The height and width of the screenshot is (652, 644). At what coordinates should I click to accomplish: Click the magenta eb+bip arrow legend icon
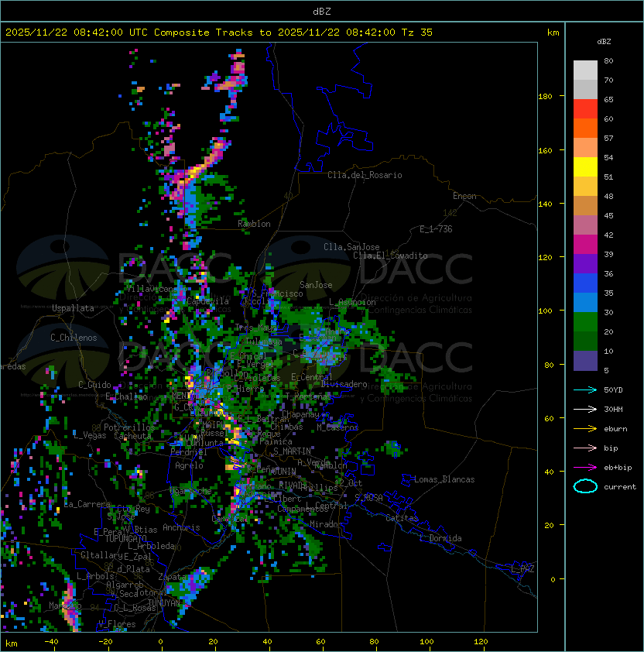click(x=585, y=468)
